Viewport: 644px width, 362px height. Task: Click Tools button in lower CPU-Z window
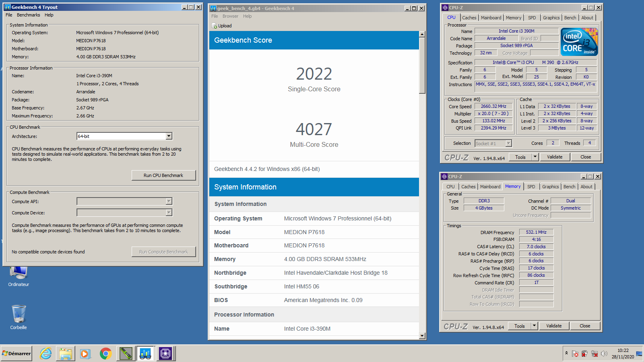[520, 326]
